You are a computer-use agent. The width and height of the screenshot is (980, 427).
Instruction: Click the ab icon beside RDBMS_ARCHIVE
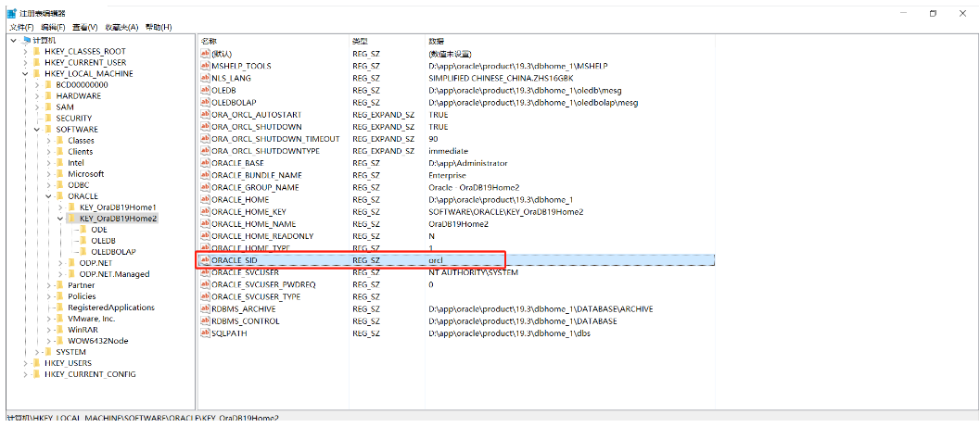[x=204, y=309]
